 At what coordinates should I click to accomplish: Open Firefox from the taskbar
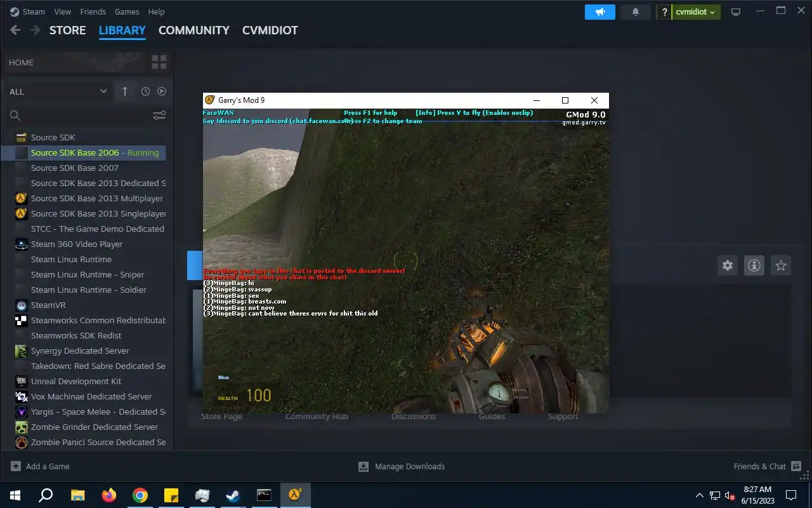109,495
